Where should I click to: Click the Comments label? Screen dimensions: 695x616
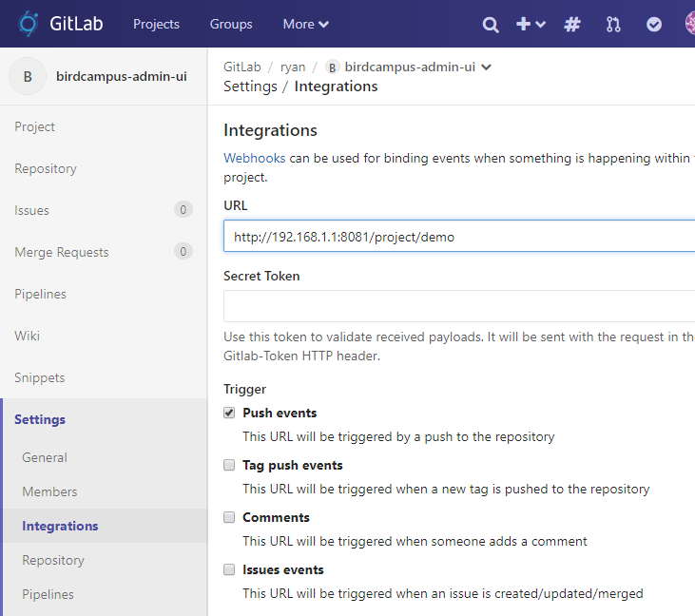276,518
